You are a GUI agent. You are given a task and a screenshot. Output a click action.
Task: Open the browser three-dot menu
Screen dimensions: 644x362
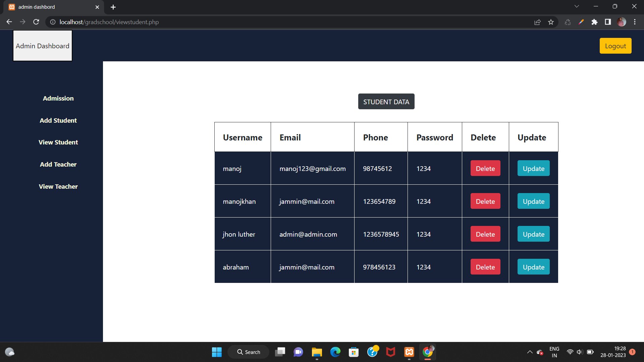tap(635, 22)
